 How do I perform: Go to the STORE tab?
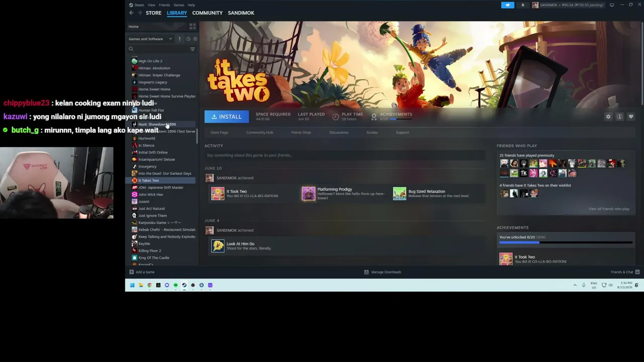pos(153,13)
